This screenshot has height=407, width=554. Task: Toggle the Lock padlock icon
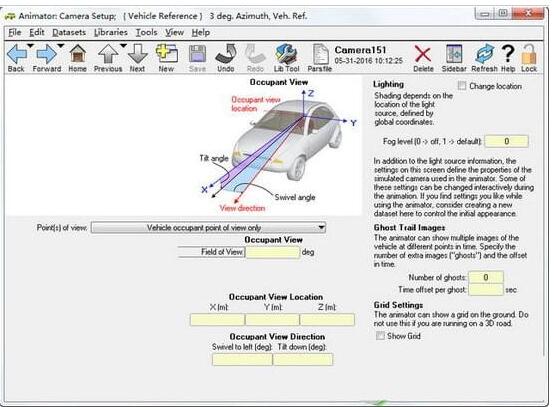click(x=529, y=54)
